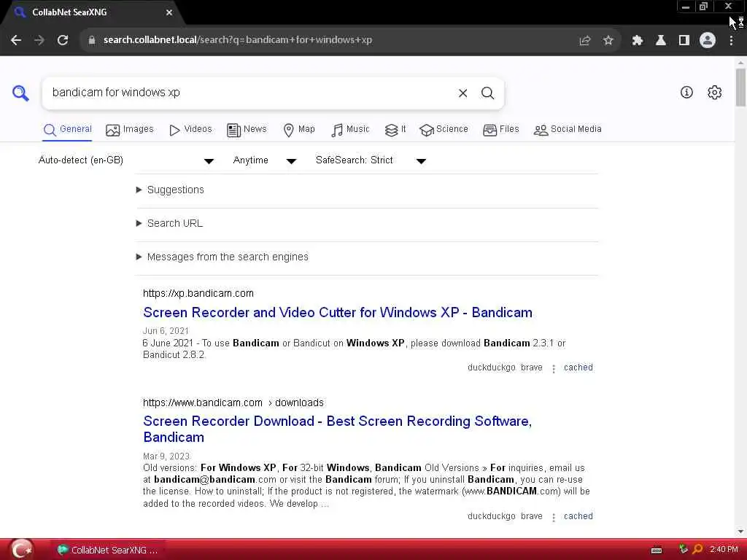Expand Messages from the search engines
This screenshot has width=747, height=560.
[x=222, y=257]
